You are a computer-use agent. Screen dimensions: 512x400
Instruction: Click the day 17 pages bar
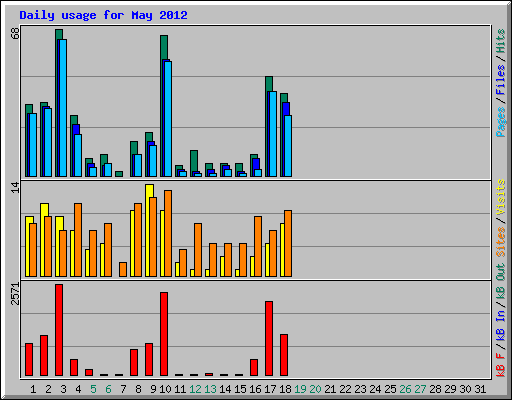pyautogui.click(x=273, y=134)
